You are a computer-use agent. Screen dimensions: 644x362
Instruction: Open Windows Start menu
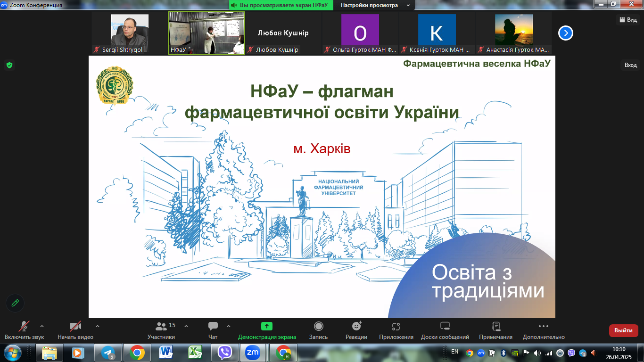(x=12, y=352)
